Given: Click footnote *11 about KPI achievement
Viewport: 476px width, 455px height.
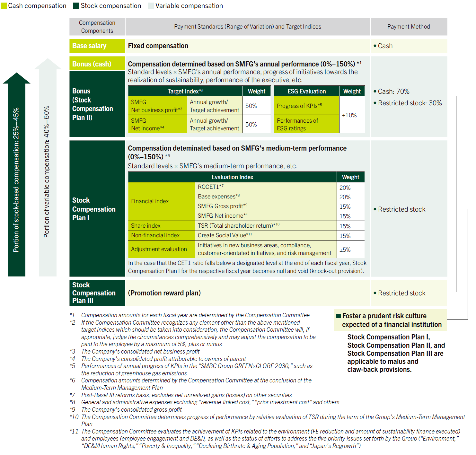Looking at the screenshot, I should point(265,439).
